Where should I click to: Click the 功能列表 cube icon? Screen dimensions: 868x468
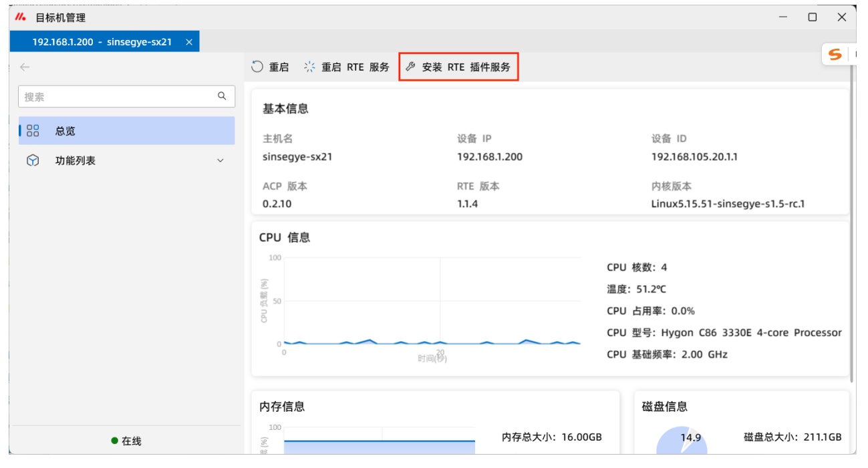33,161
